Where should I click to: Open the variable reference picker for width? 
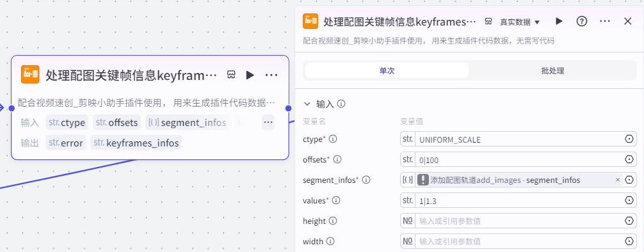[x=629, y=241]
